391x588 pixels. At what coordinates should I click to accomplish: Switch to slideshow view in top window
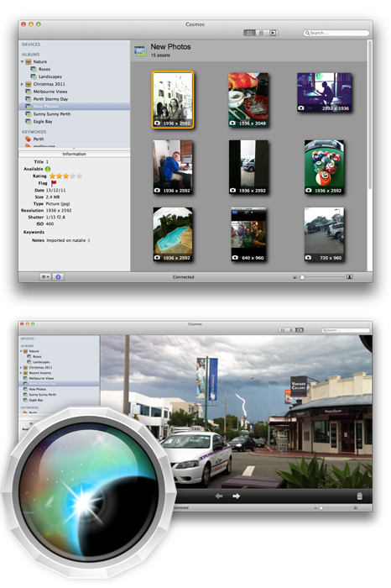pos(274,33)
